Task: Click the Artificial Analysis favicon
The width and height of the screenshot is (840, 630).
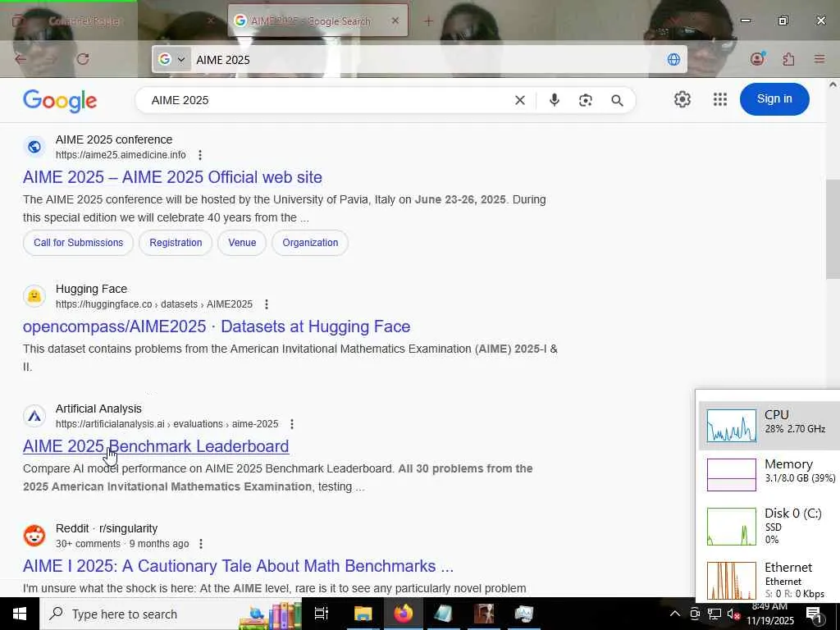Action: [x=34, y=416]
